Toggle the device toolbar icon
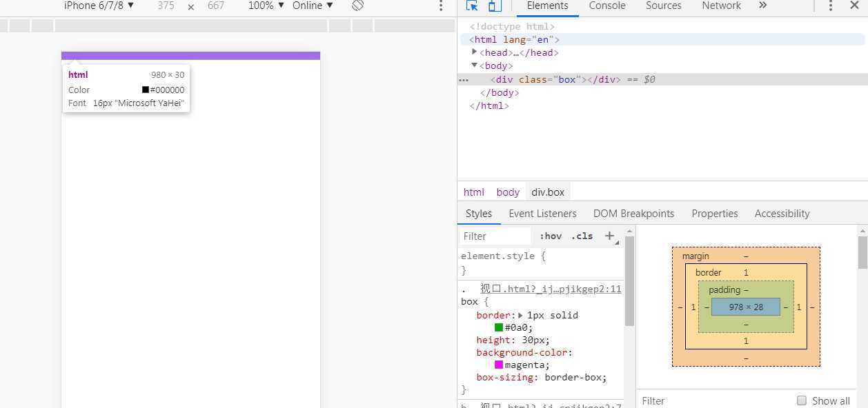868x408 pixels. coord(494,6)
